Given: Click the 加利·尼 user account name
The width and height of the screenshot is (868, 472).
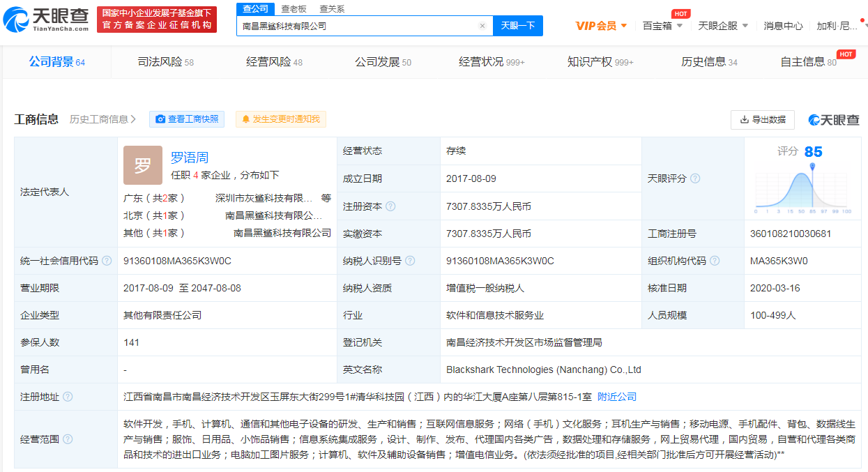Looking at the screenshot, I should (x=837, y=26).
